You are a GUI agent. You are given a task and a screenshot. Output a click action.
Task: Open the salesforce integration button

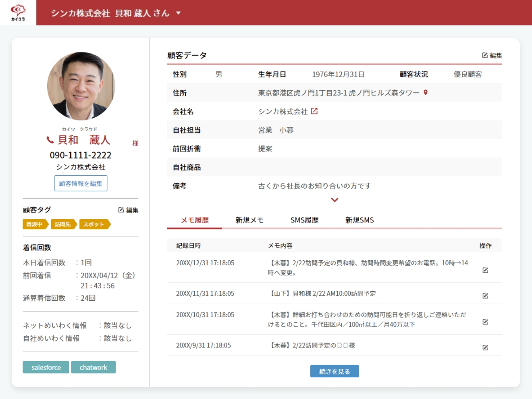(46, 367)
